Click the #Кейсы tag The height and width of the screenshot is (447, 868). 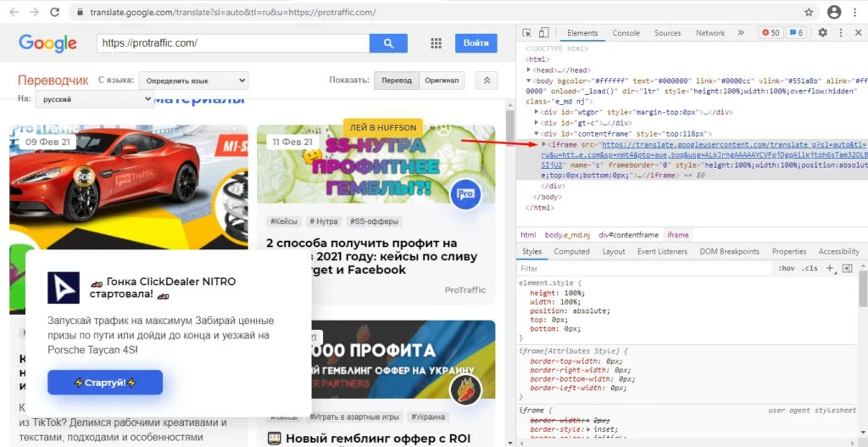tap(284, 221)
